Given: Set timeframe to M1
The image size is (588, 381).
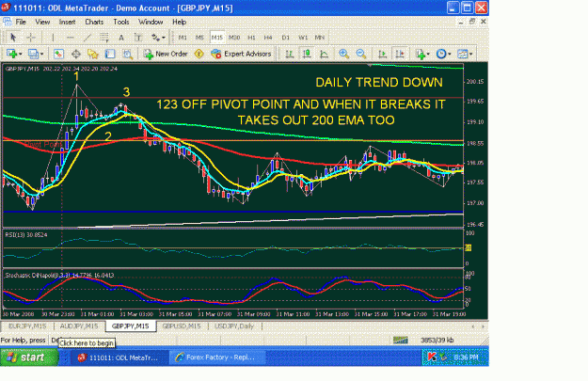Looking at the screenshot, I should click(183, 38).
